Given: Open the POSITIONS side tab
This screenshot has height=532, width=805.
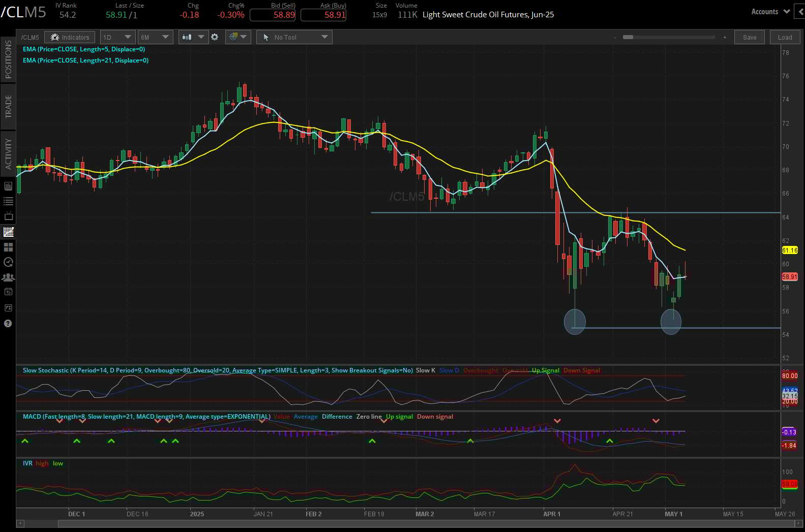Looking at the screenshot, I should pos(8,59).
